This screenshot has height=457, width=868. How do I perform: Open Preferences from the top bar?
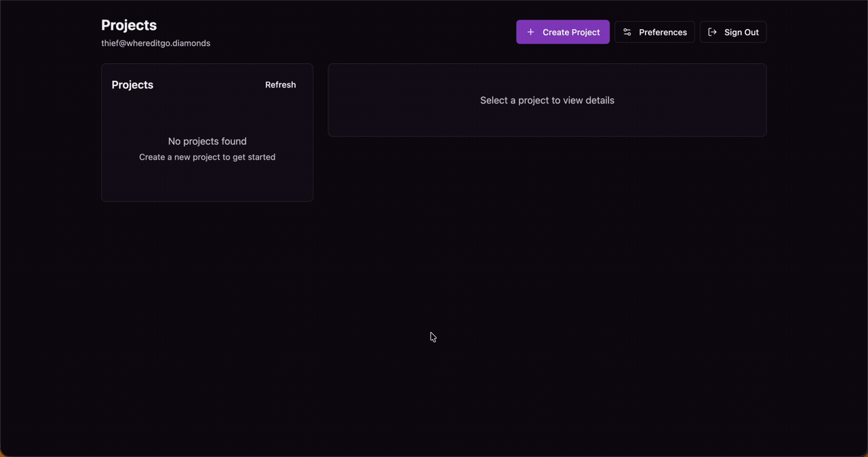(654, 32)
